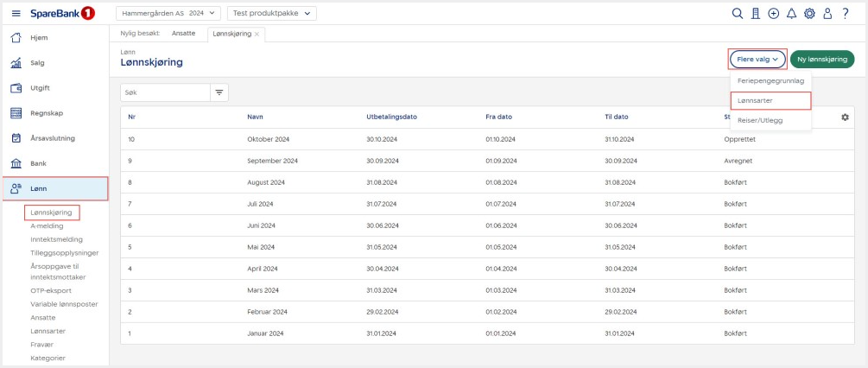Screen dimensions: 868x368
Task: Open the settings gear in top bar
Action: 809,14
